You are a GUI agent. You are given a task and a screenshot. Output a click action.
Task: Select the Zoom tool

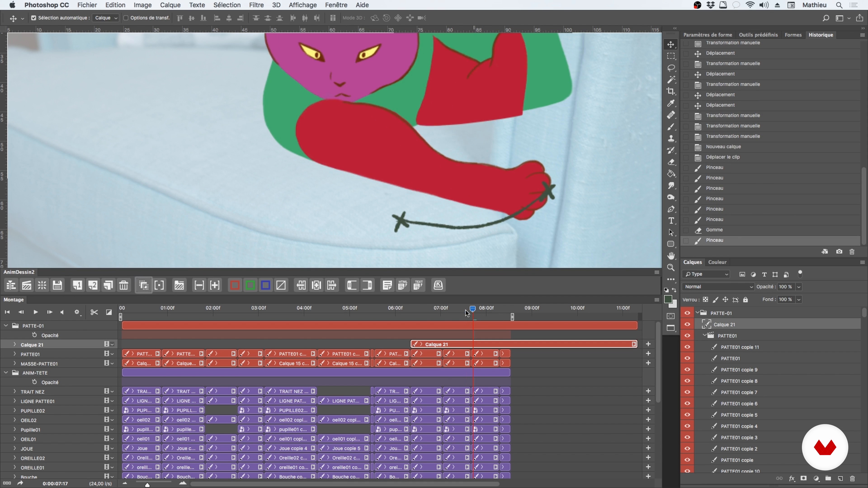[x=671, y=268]
